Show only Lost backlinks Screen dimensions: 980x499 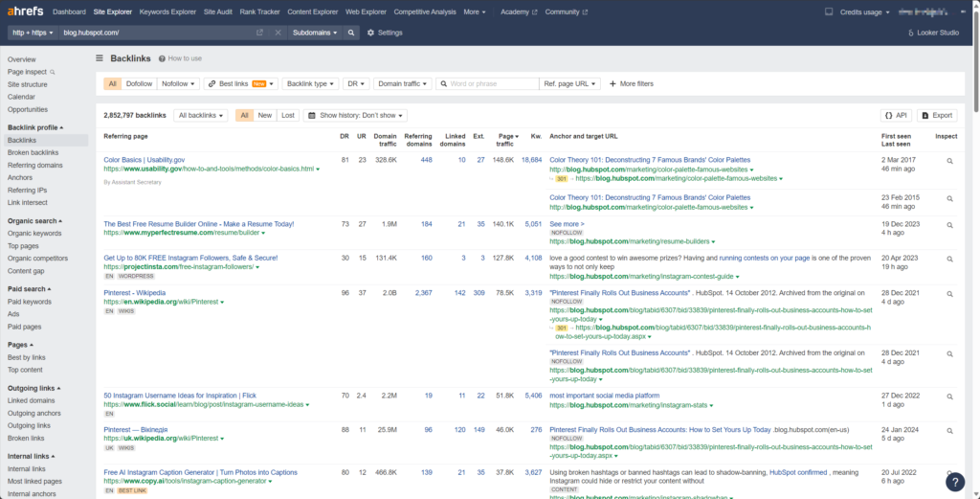[x=287, y=115]
